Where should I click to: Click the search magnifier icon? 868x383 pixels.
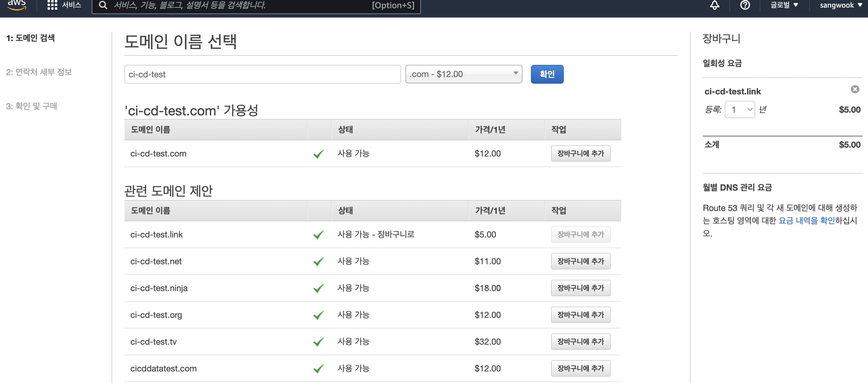click(x=103, y=5)
